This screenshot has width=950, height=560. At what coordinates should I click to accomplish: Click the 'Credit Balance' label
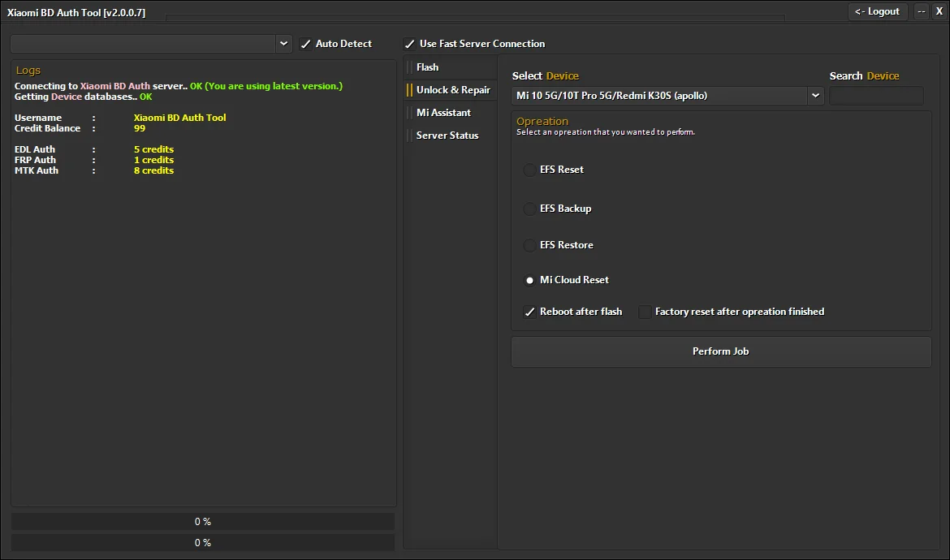(x=47, y=128)
